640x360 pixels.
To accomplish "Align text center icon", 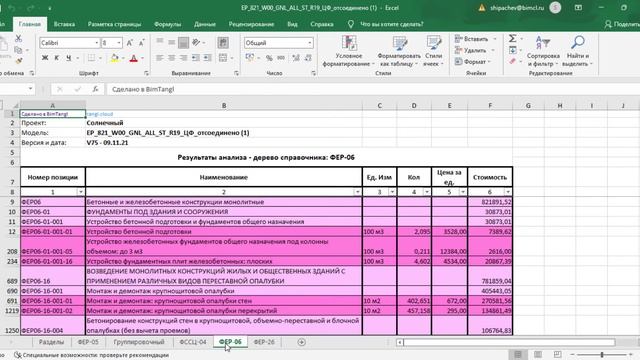I will coord(172,58).
